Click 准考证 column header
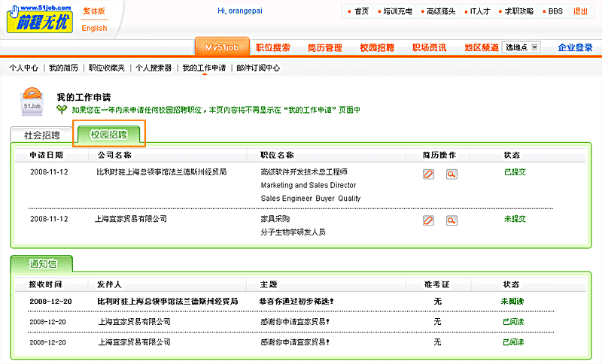This screenshot has height=364, width=602. pyautogui.click(x=437, y=284)
